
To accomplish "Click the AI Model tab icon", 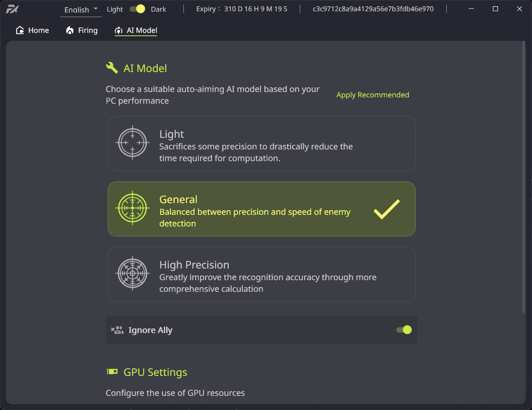I will [x=119, y=30].
